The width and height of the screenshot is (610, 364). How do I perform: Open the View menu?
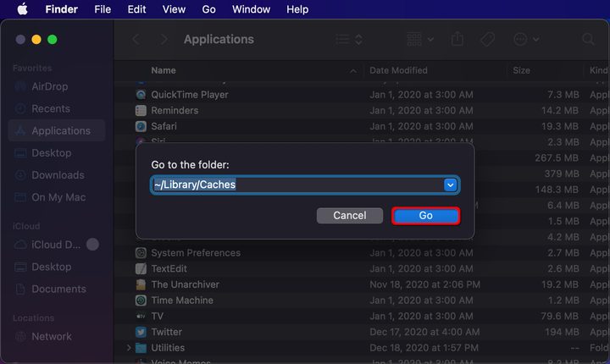[174, 9]
